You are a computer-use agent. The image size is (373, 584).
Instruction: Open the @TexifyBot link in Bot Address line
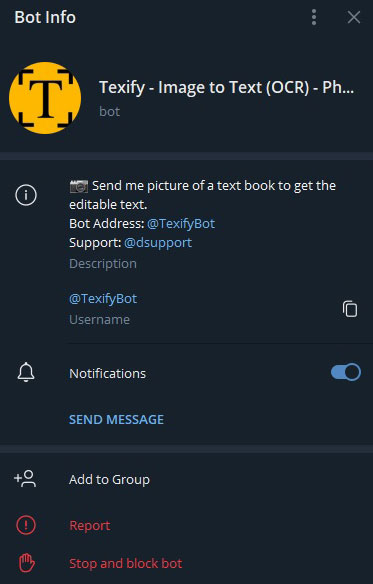click(181, 223)
